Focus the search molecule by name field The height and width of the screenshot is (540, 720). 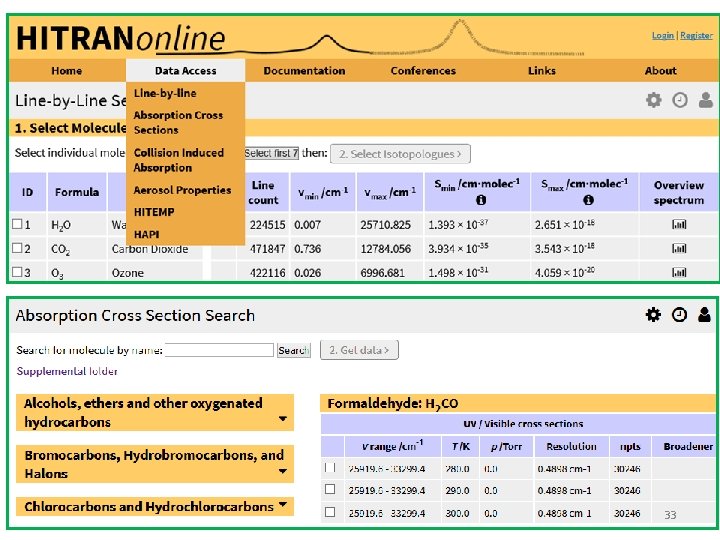click(219, 350)
